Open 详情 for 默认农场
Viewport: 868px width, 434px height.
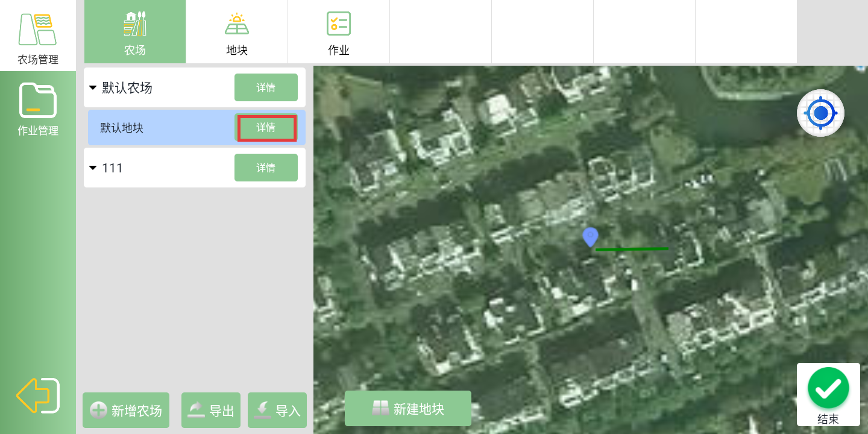click(x=266, y=88)
